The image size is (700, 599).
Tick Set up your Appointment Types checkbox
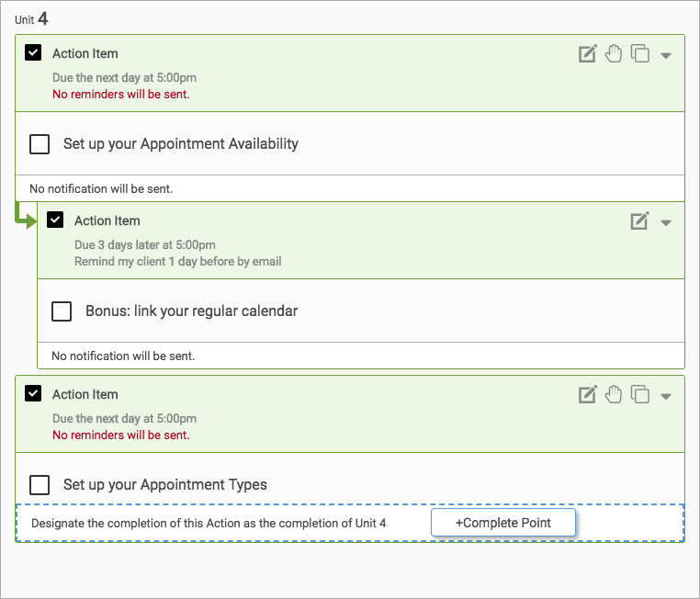point(40,485)
